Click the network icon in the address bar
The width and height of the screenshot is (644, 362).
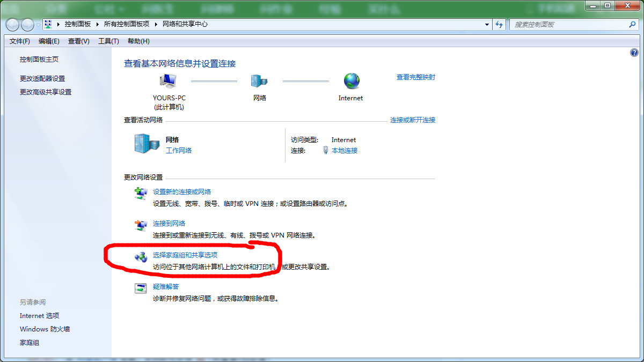(x=48, y=24)
